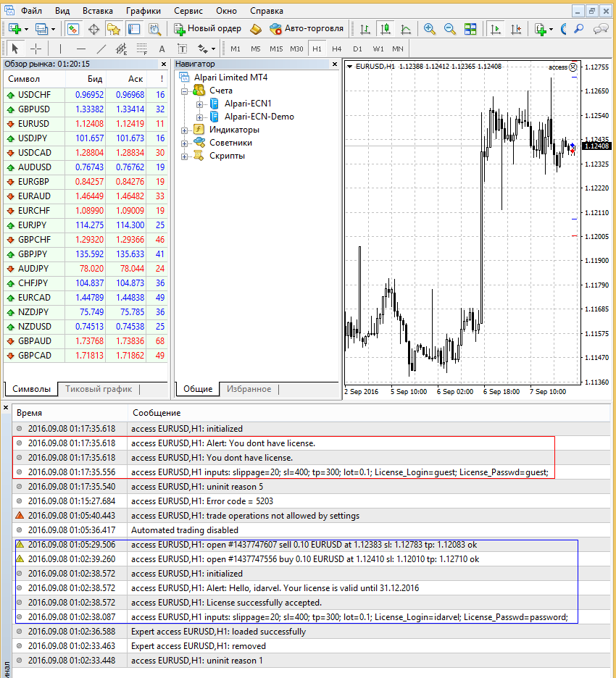Toggle the Navigator panel button
The image size is (616, 678).
[114, 29]
